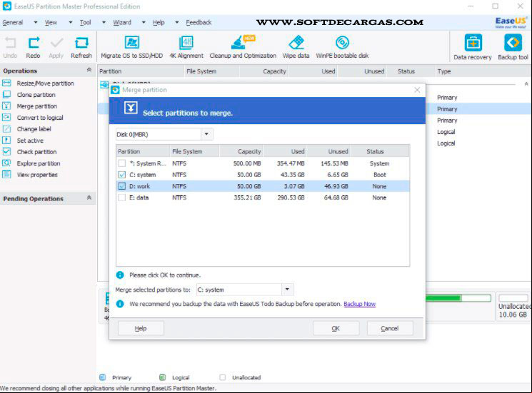Choose Resize/Move partition operation
Image resolution: width=532 pixels, height=393 pixels.
tap(45, 83)
